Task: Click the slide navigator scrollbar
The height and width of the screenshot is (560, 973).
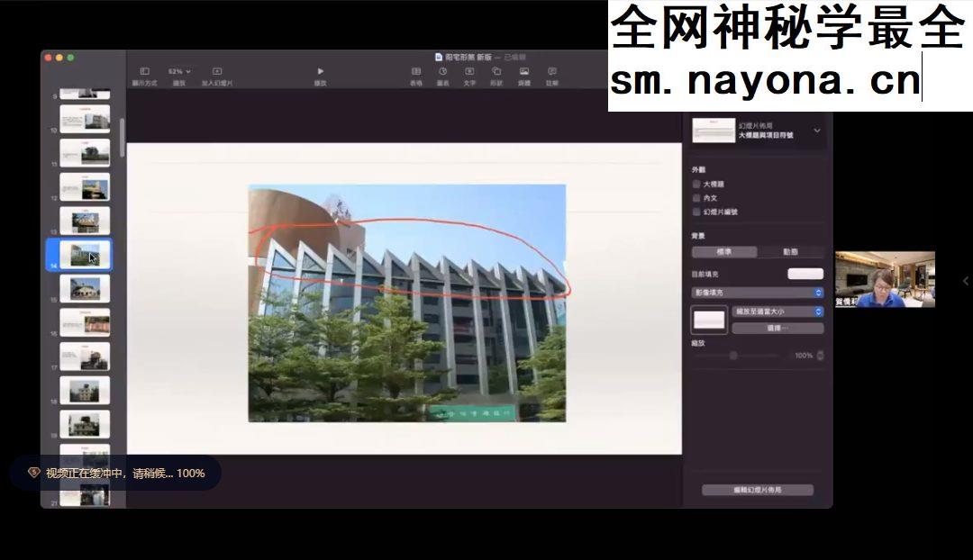Action: [x=123, y=137]
